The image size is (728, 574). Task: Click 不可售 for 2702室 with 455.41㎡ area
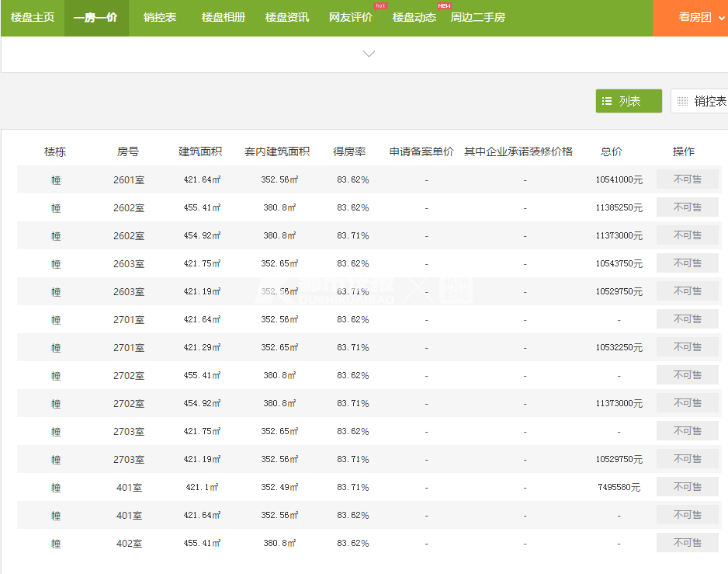(x=688, y=375)
